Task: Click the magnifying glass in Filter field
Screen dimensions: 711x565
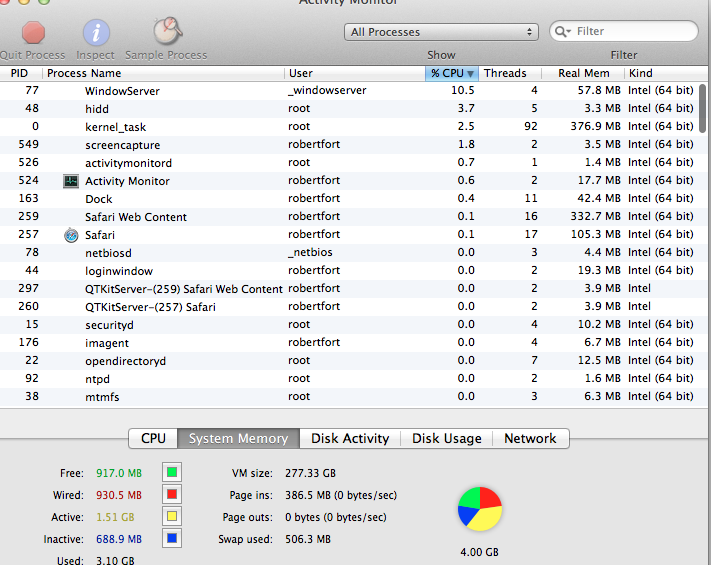Action: (x=562, y=31)
